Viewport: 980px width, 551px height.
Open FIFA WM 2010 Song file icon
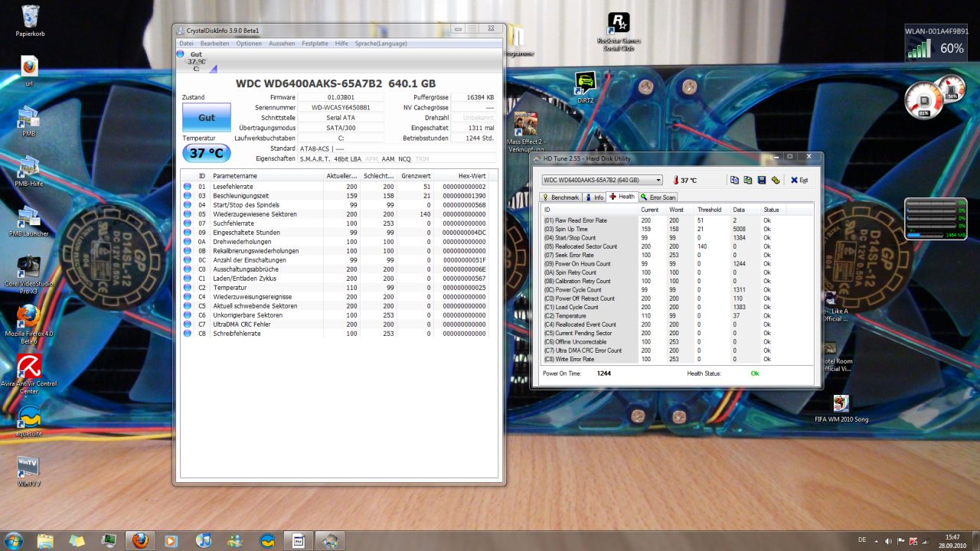tap(841, 408)
